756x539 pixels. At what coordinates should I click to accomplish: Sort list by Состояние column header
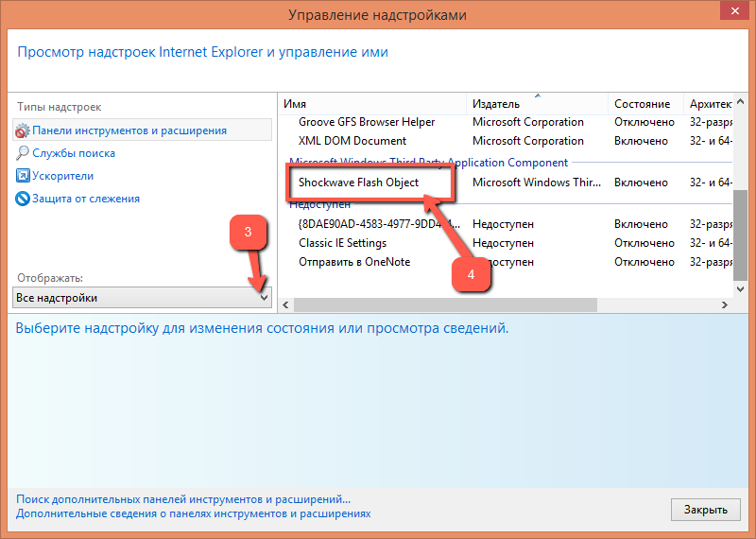646,104
